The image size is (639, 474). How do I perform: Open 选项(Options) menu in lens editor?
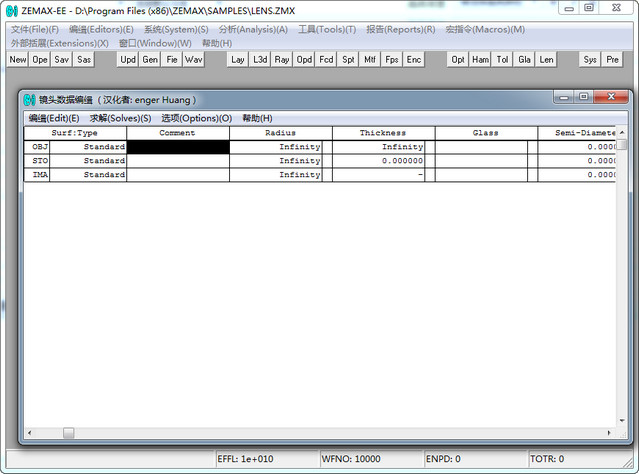(196, 118)
